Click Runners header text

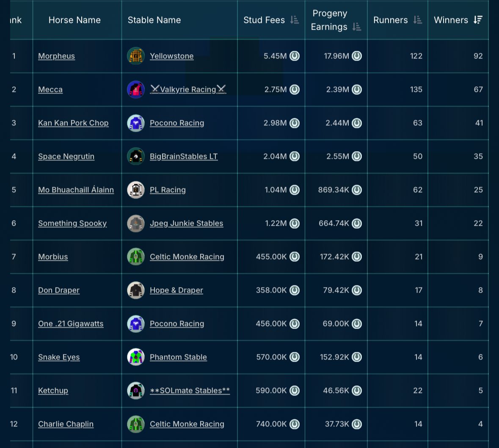tap(390, 20)
